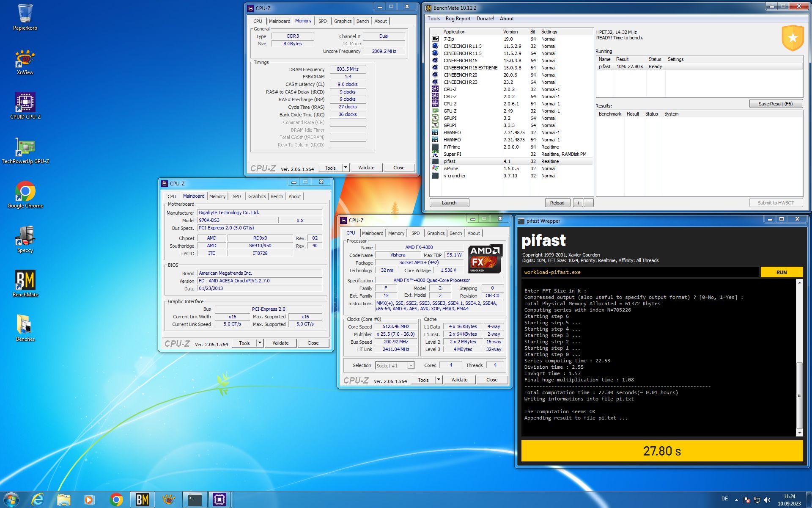Click Submit to HWBOT button

point(776,203)
